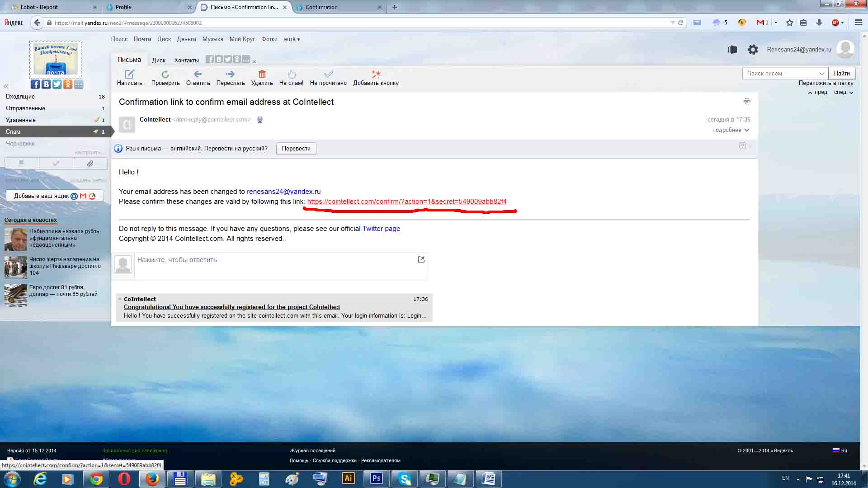Click Переложить в папку link
Screen dimensions: 868x488
(x=826, y=83)
